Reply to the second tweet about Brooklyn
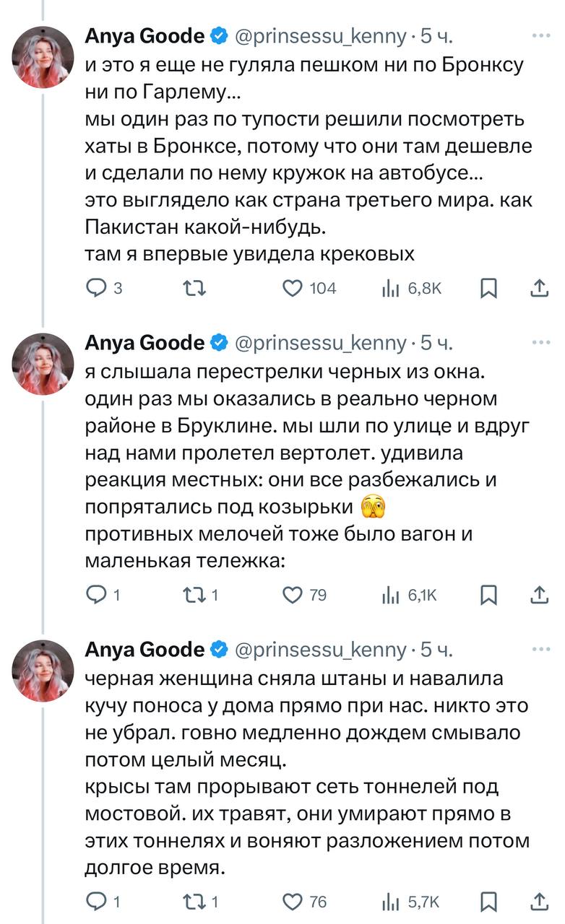The width and height of the screenshot is (565, 924). pyautogui.click(x=96, y=595)
